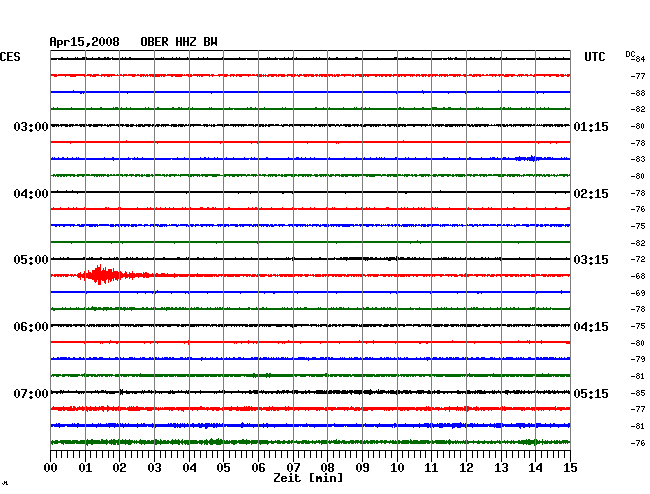Click minute "15" on the time axis
This screenshot has width=650, height=494.
point(570,468)
